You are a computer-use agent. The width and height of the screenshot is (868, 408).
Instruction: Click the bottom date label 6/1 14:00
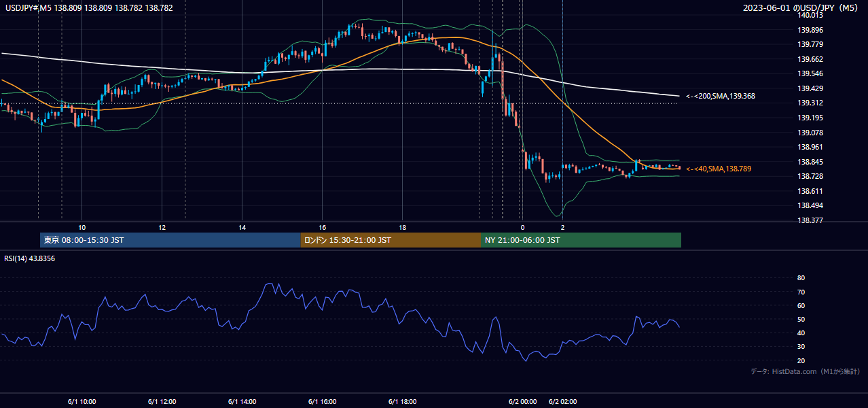(242, 401)
